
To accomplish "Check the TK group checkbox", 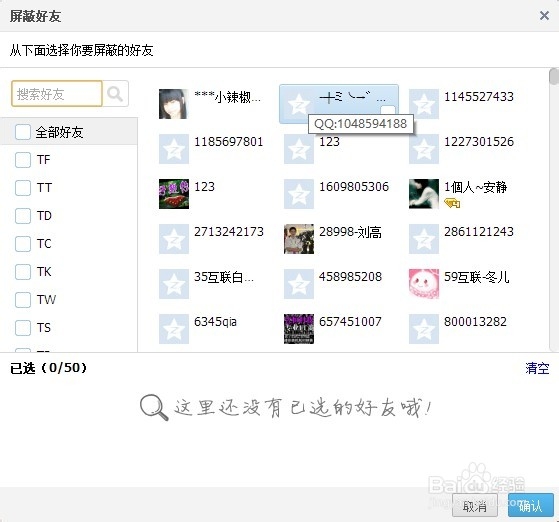I will 23,272.
